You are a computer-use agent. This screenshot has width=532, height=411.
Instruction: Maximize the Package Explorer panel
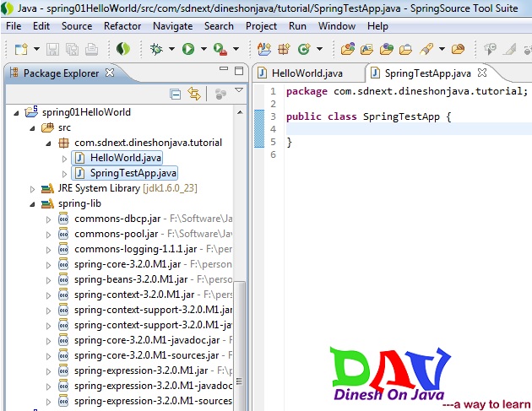coord(239,71)
